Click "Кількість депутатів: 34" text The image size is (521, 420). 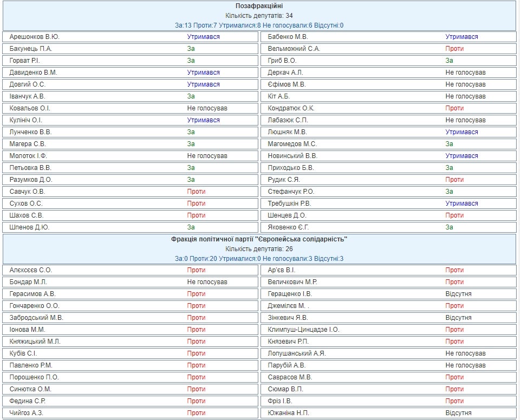tap(259, 16)
